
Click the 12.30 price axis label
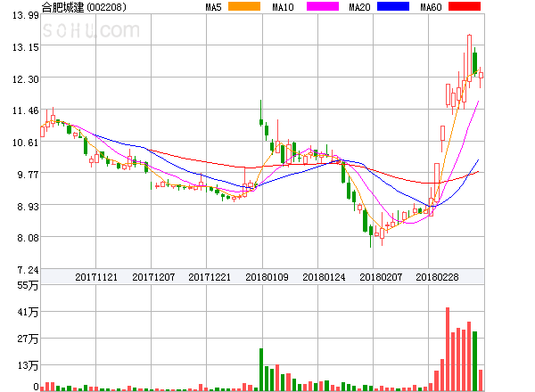coord(26,79)
